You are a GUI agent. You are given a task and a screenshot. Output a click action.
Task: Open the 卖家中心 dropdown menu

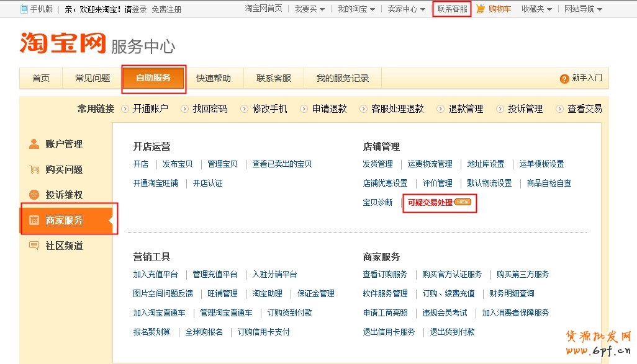click(407, 9)
